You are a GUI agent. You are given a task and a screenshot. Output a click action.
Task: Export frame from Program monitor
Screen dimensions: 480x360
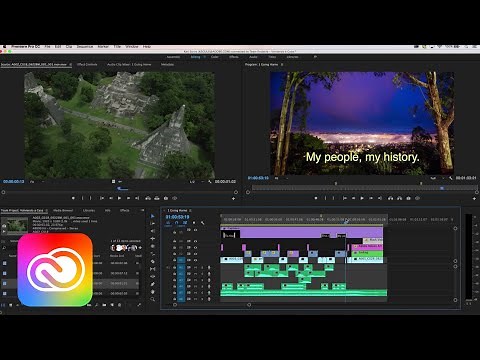click(x=408, y=198)
